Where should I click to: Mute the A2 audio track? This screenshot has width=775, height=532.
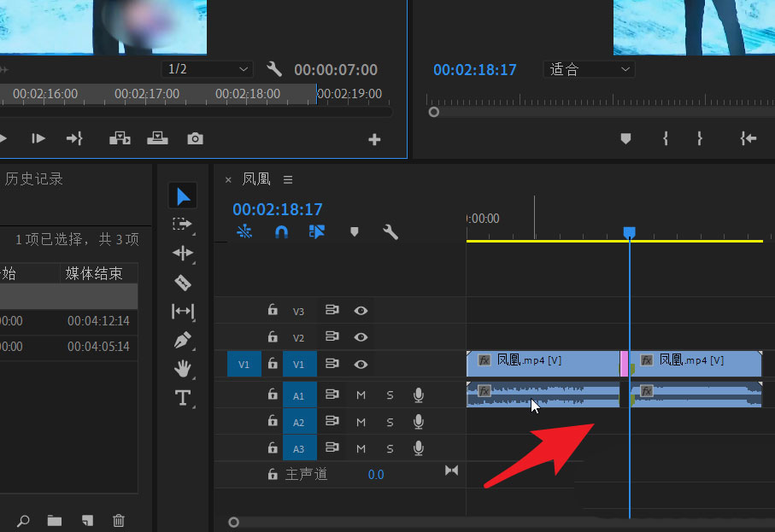(360, 421)
